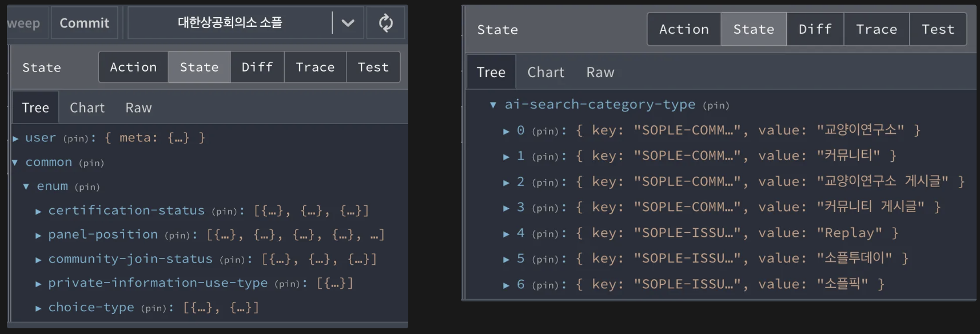Click pin label on item 0 row
Image resolution: width=980 pixels, height=334 pixels.
[545, 131]
